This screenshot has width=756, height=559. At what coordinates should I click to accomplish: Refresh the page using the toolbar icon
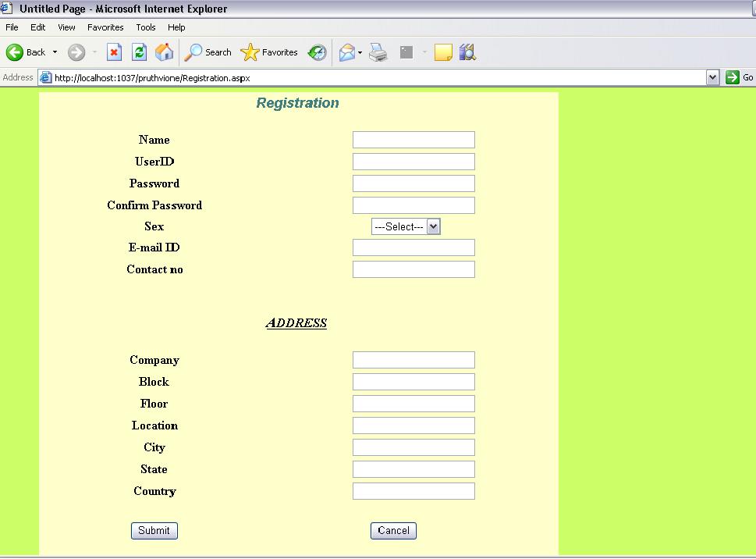[x=140, y=52]
